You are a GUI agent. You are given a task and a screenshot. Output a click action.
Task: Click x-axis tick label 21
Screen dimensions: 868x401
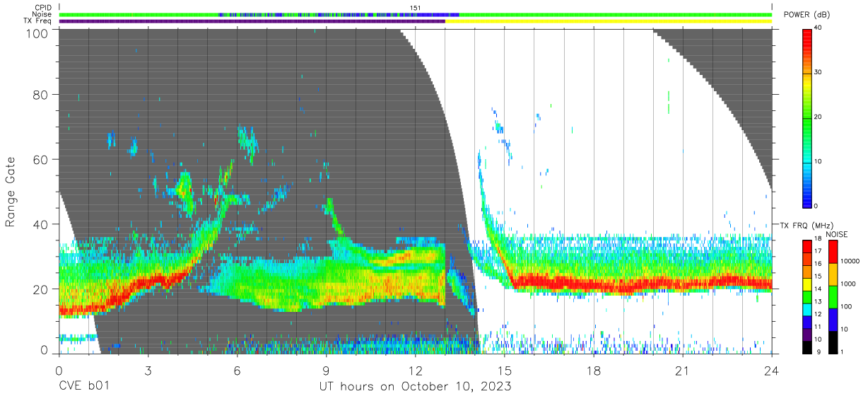click(x=683, y=370)
